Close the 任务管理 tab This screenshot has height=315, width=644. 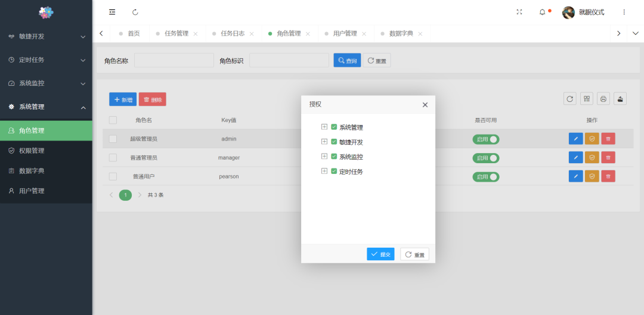point(196,33)
